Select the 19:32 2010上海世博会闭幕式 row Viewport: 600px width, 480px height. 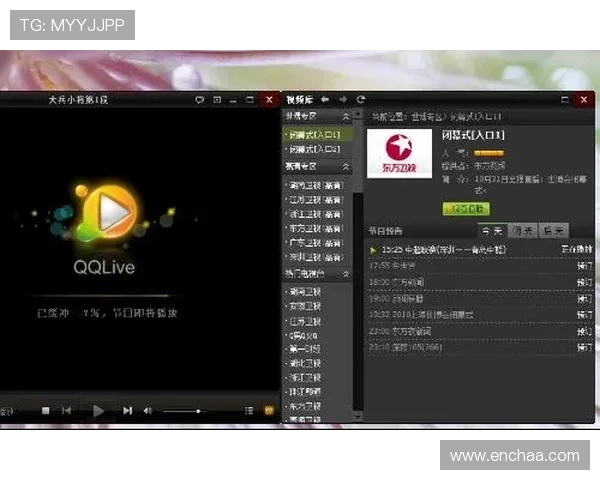point(479,315)
